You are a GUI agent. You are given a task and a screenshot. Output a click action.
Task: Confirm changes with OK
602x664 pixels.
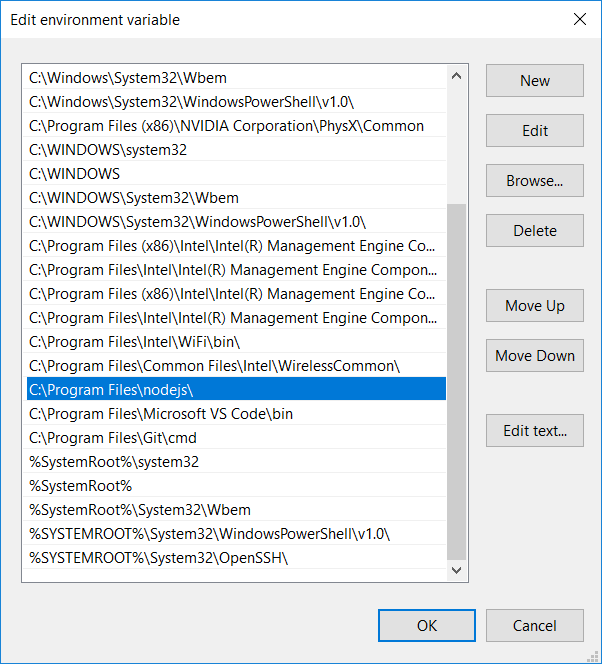point(427,626)
